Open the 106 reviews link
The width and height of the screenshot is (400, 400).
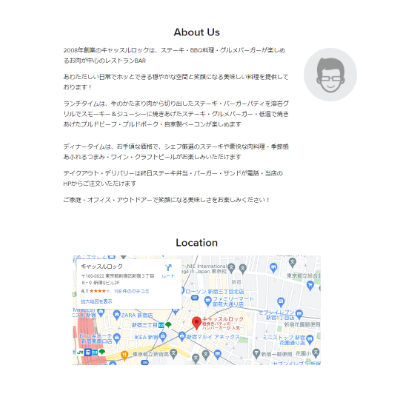pyautogui.click(x=132, y=291)
